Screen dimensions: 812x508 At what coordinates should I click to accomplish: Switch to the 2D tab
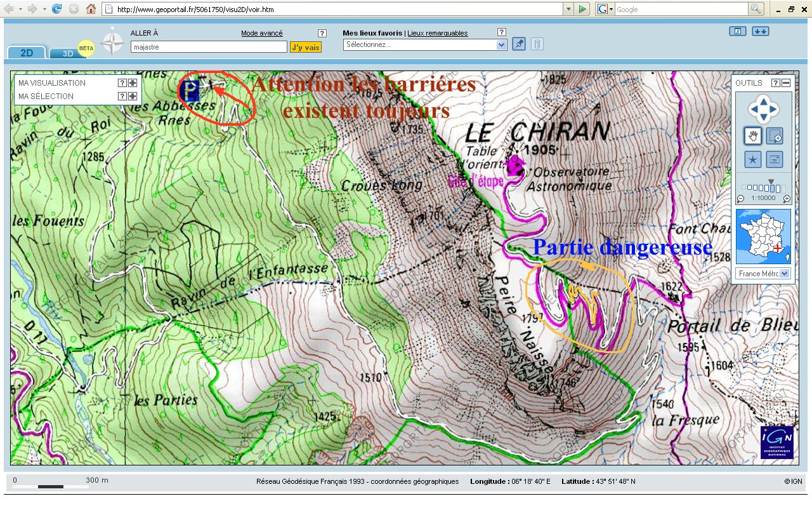(27, 53)
